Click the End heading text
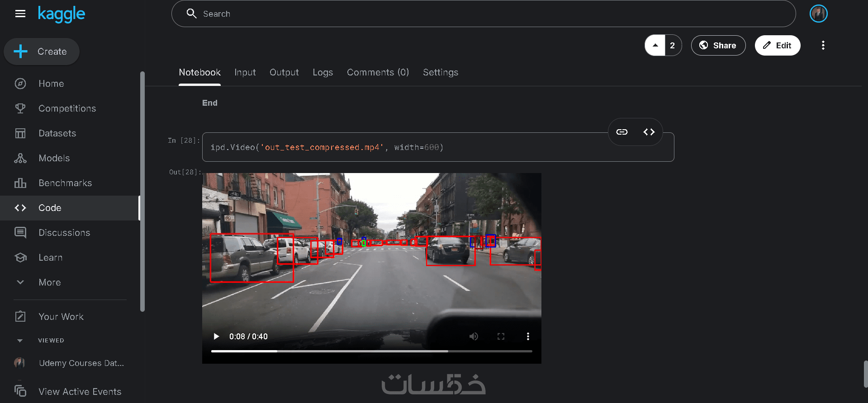The image size is (868, 403). (210, 103)
